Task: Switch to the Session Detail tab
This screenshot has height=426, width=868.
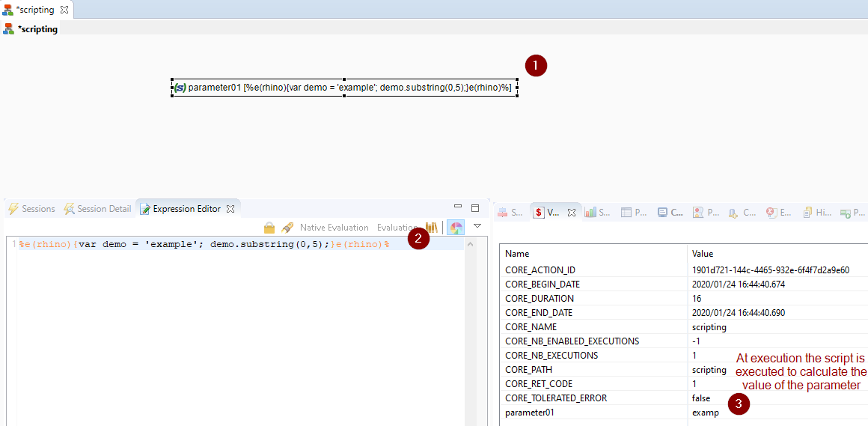Action: tap(97, 209)
